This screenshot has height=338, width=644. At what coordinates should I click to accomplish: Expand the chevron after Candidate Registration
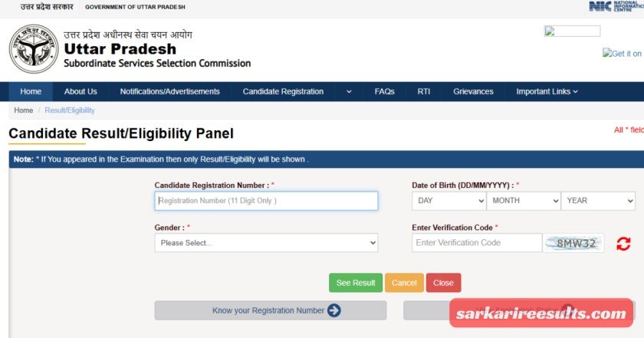click(349, 92)
